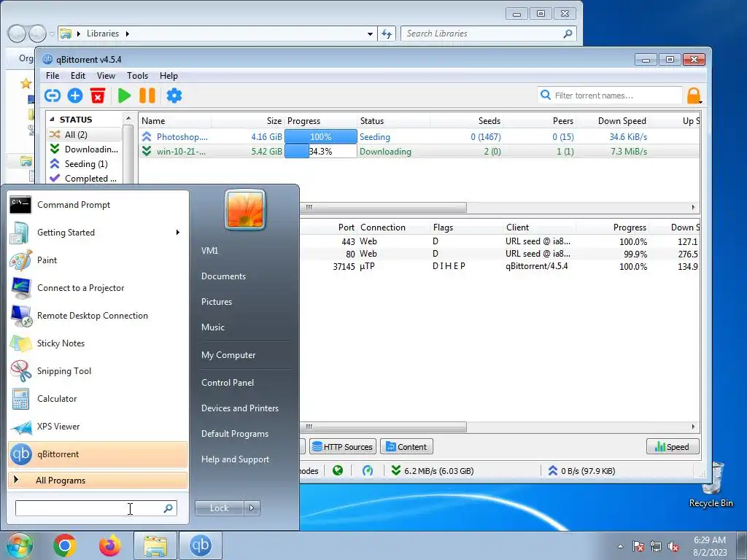The image size is (747, 560).
Task: Launch Calculator from Start menu
Action: pyautogui.click(x=98, y=399)
